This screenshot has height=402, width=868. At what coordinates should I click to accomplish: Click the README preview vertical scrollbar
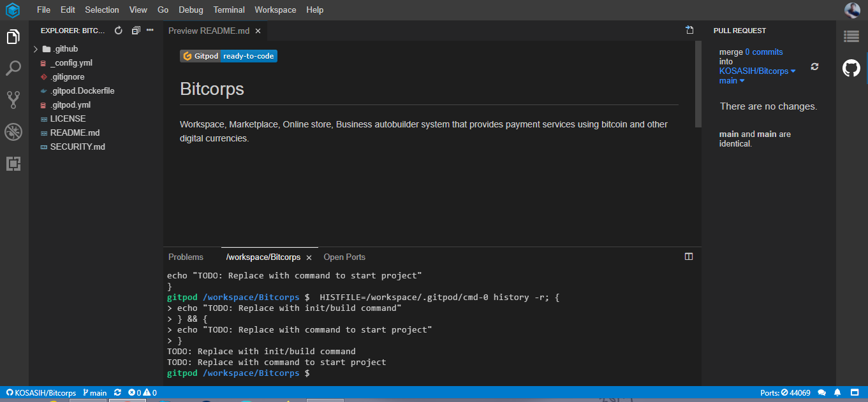(698, 84)
